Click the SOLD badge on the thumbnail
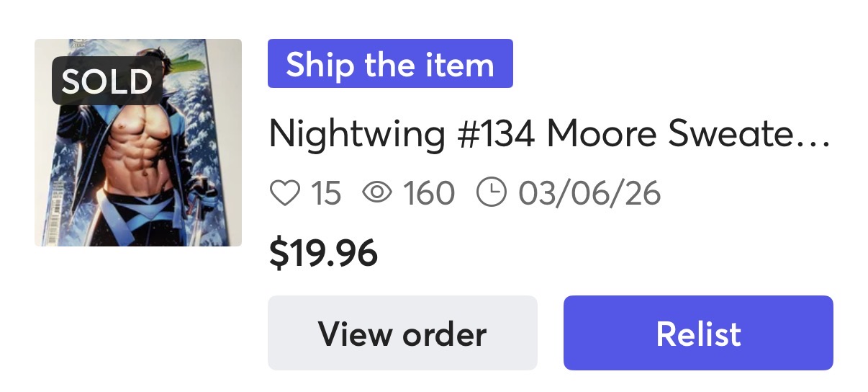Image resolution: width=868 pixels, height=392 pixels. tap(107, 82)
